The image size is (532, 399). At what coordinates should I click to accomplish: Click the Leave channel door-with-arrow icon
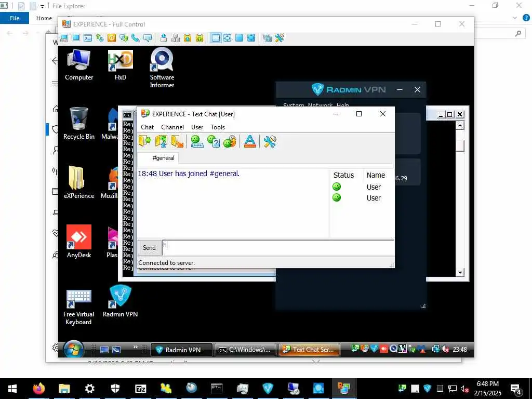click(177, 141)
